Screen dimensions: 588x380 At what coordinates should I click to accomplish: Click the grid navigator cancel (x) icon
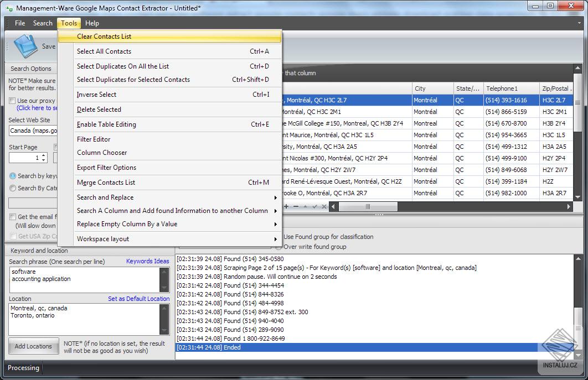[x=324, y=206]
